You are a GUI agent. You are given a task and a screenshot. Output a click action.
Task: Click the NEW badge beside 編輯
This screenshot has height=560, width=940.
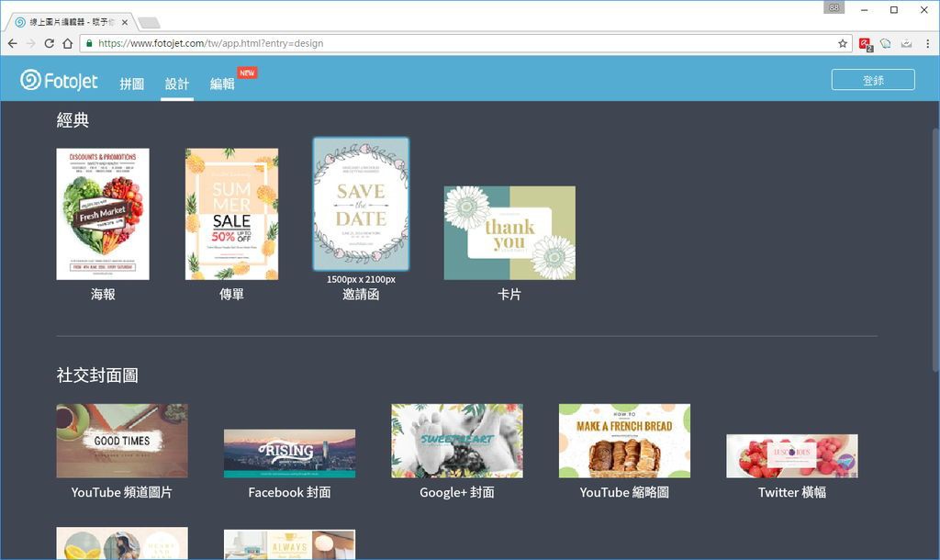[x=247, y=73]
